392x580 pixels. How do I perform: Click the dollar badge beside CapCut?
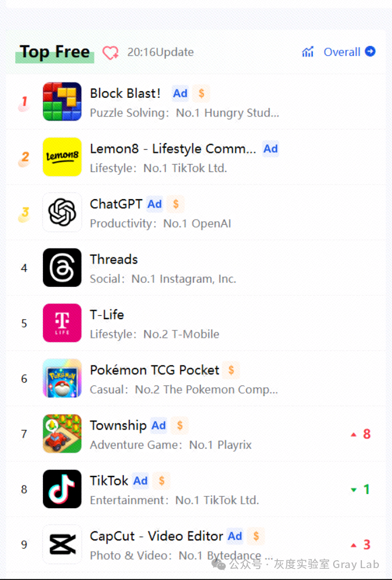pyautogui.click(x=256, y=536)
